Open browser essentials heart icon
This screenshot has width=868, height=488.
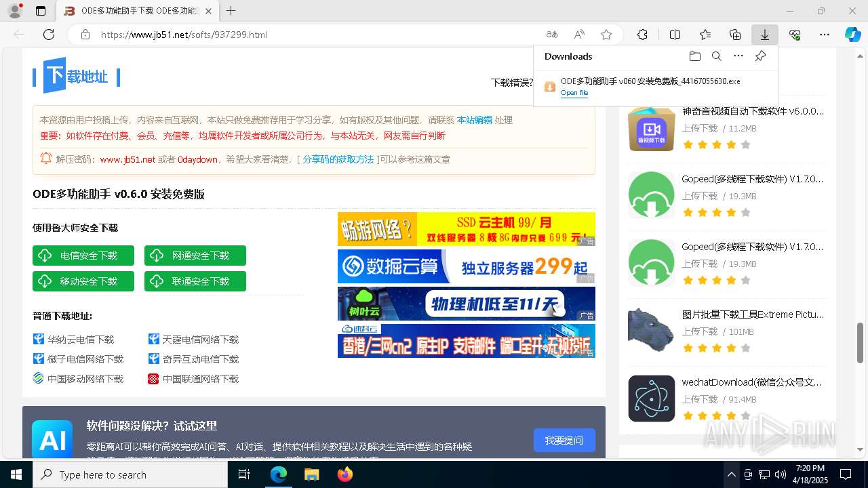tap(795, 35)
